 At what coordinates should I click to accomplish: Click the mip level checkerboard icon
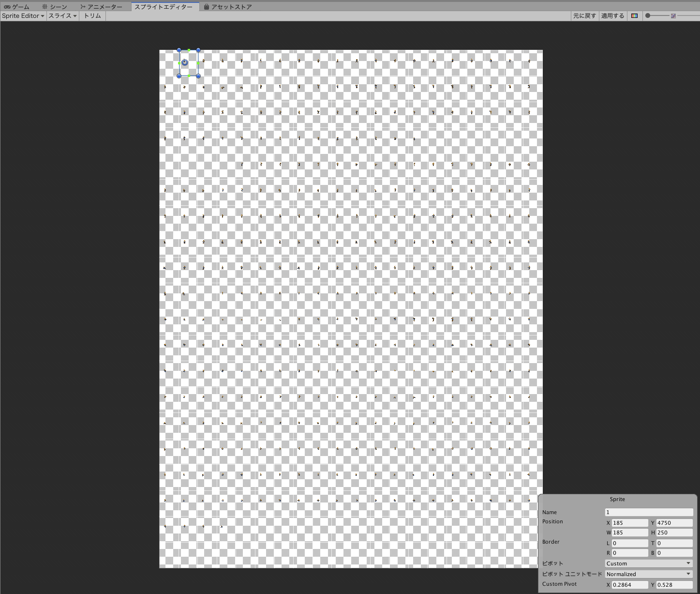[x=673, y=16]
